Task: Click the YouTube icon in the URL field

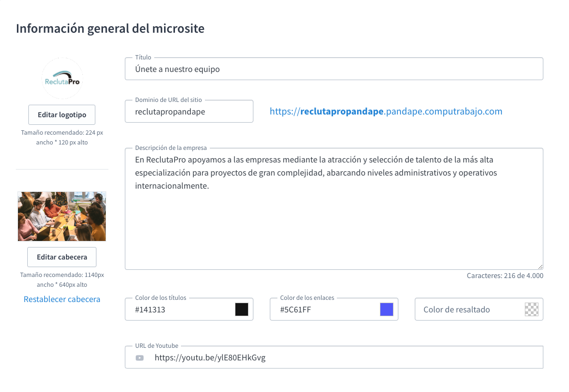Action: click(140, 357)
